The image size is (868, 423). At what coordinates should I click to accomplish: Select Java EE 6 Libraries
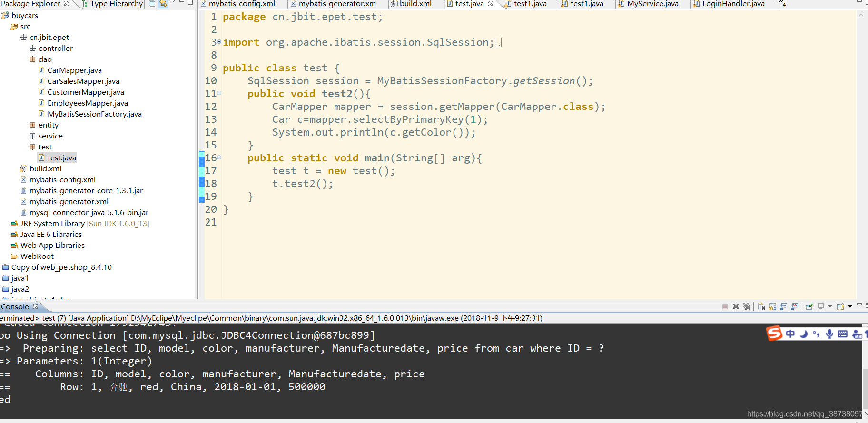51,235
